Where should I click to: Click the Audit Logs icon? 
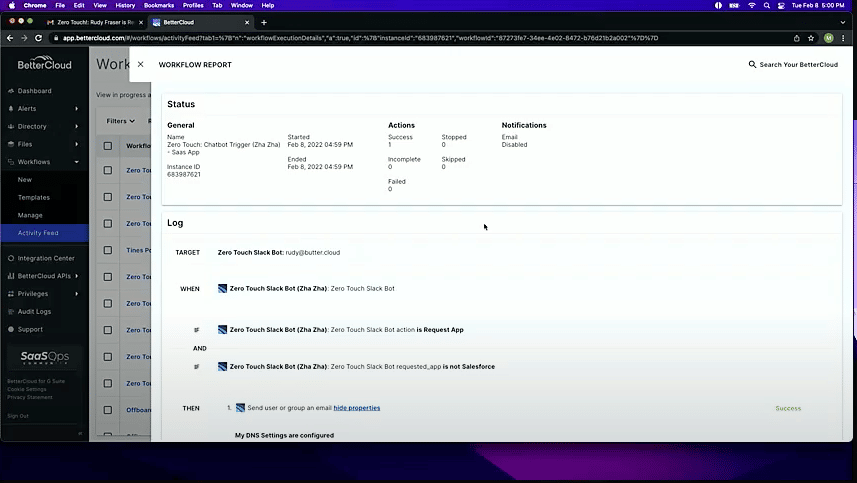(x=11, y=311)
